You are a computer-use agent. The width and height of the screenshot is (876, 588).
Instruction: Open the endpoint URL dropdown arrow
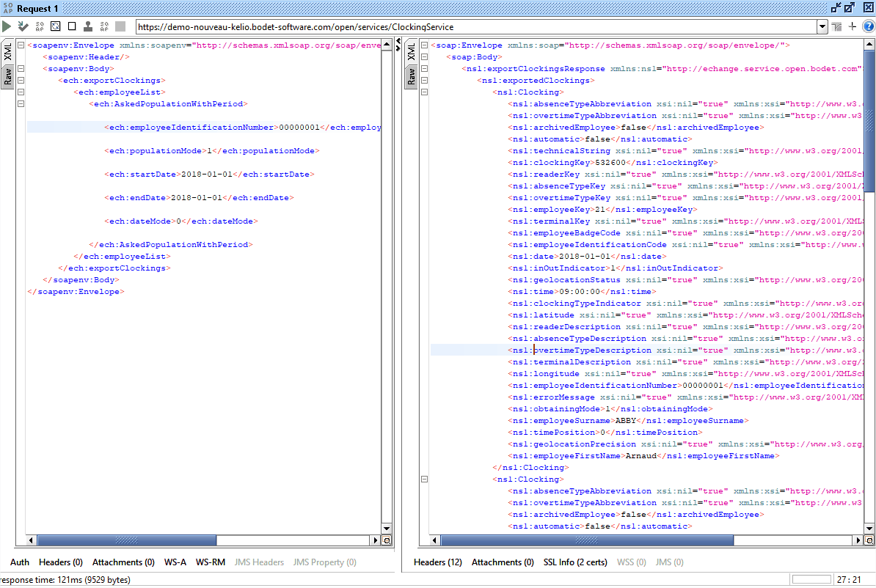click(x=822, y=26)
